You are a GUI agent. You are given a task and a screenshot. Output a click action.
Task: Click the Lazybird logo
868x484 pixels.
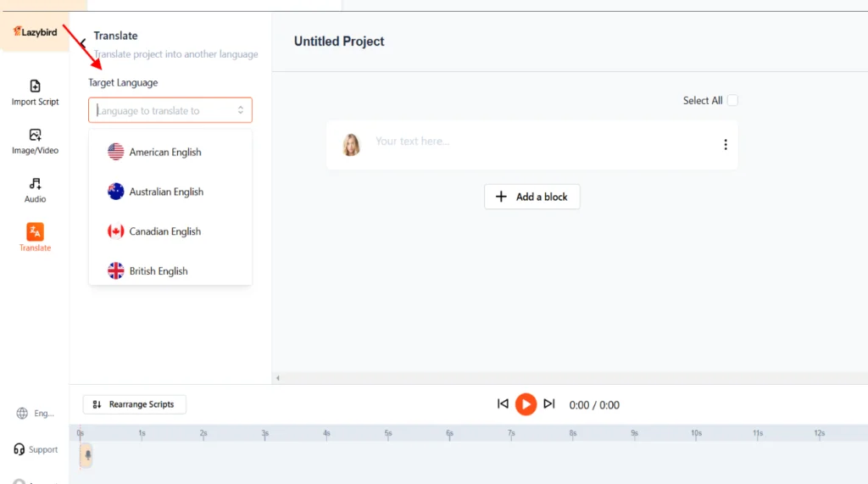click(x=35, y=31)
